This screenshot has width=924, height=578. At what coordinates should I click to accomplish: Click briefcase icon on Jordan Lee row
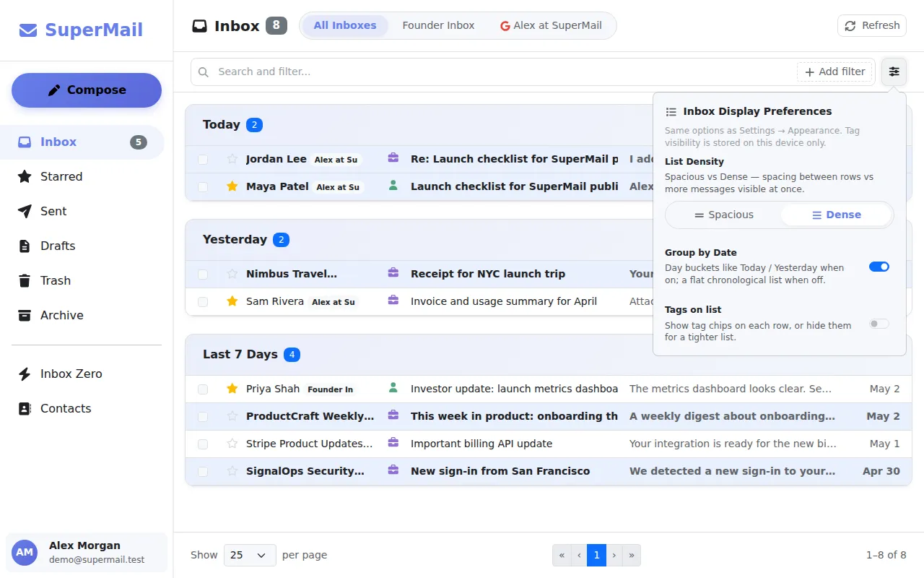tap(393, 158)
